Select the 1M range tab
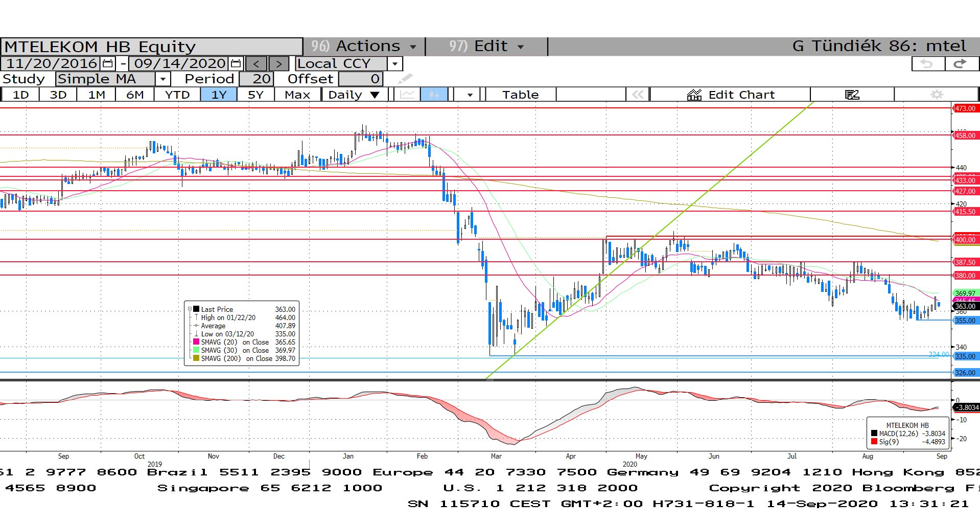The width and height of the screenshot is (980, 524). 97,95
